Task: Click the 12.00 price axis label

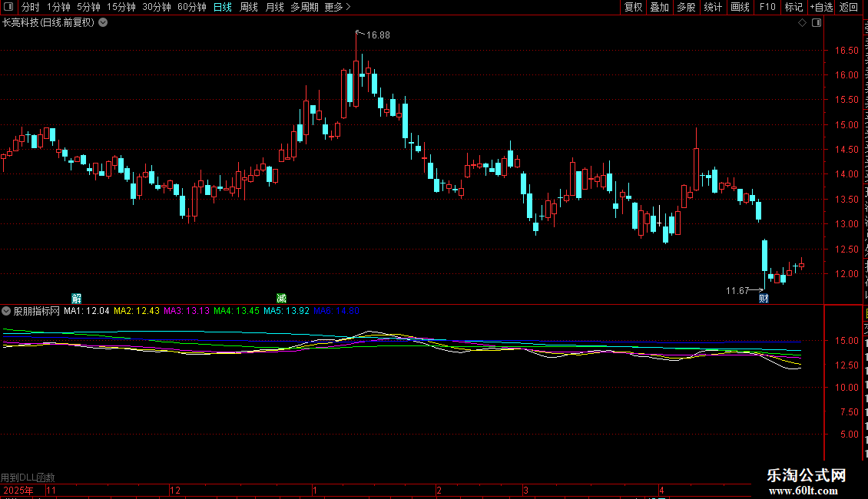Action: point(846,274)
